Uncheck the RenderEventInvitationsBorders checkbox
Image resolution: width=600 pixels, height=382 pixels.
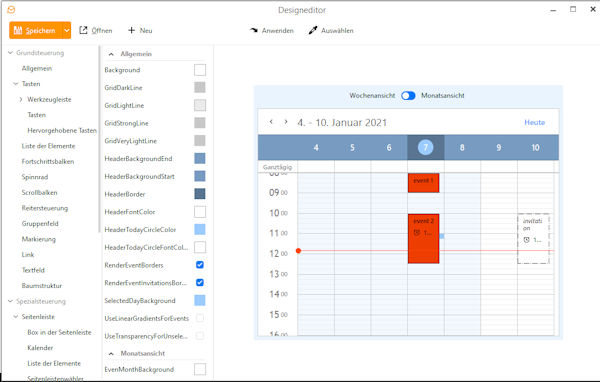point(200,282)
